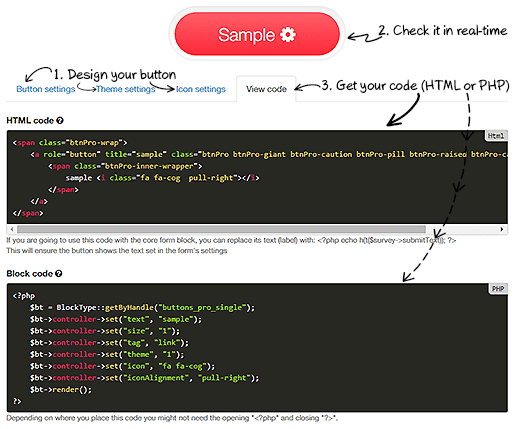Click the 'HTML code' heading
Viewport: 520px width, 429px height.
click(x=30, y=121)
